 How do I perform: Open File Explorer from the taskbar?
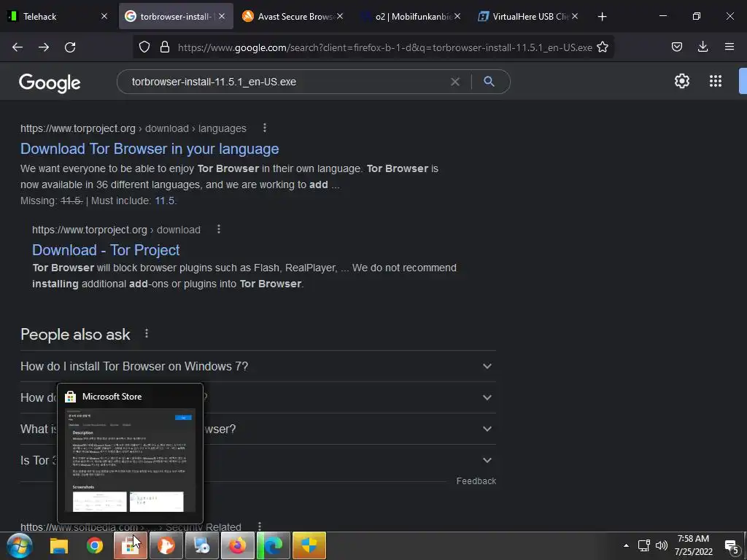click(x=59, y=545)
